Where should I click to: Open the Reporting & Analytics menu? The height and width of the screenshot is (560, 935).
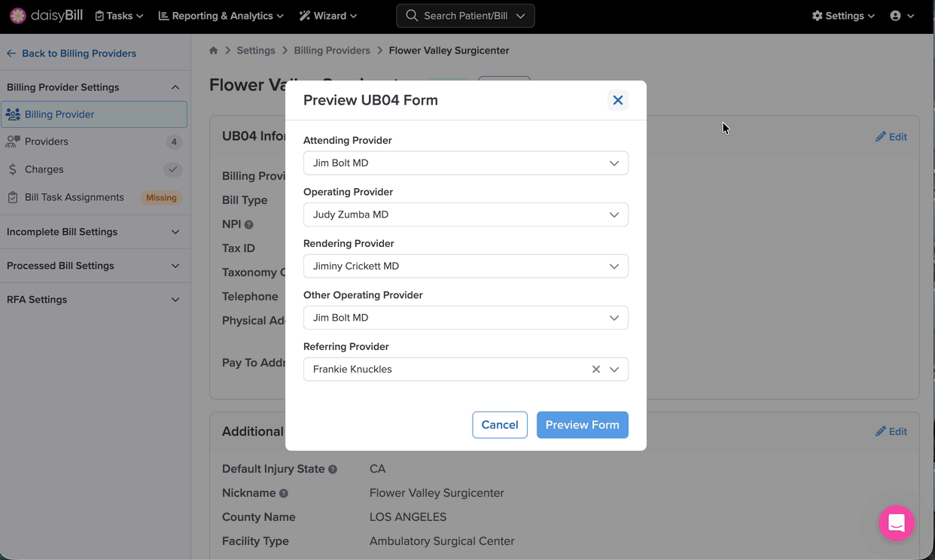[221, 16]
